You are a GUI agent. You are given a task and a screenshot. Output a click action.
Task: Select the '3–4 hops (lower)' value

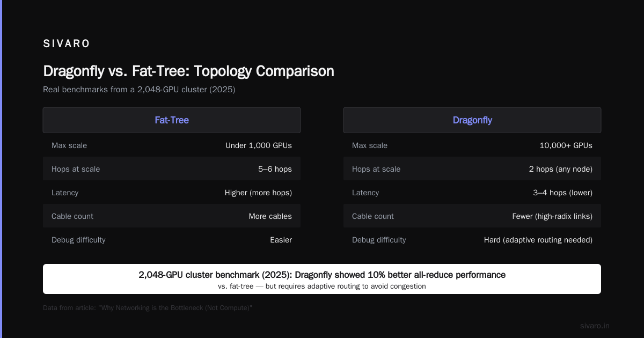pos(562,193)
